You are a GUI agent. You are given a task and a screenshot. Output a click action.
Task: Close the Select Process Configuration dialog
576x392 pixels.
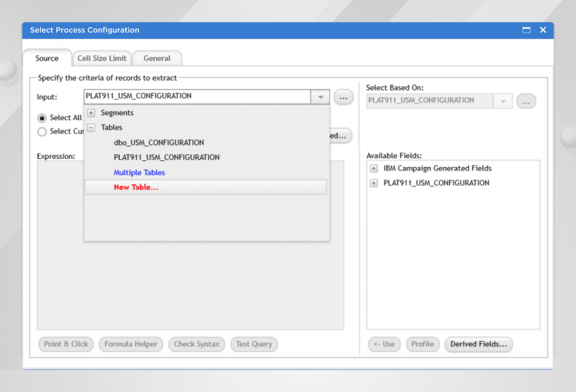[543, 30]
